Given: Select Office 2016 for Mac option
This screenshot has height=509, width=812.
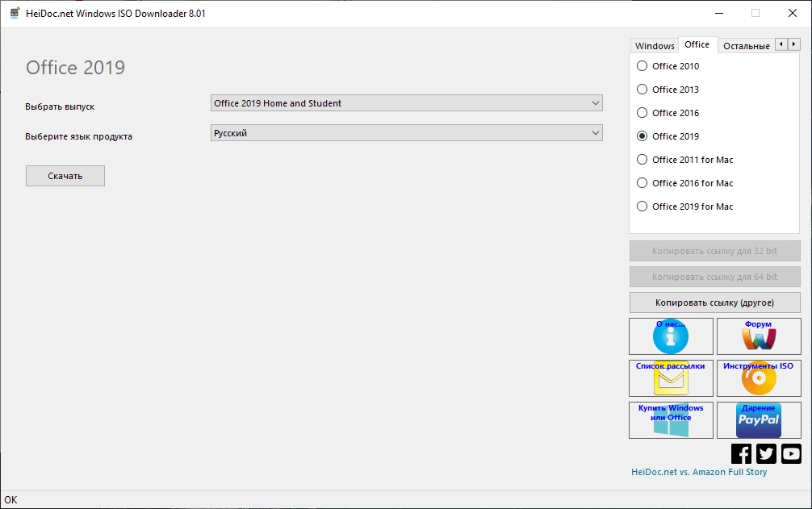Looking at the screenshot, I should point(685,182).
